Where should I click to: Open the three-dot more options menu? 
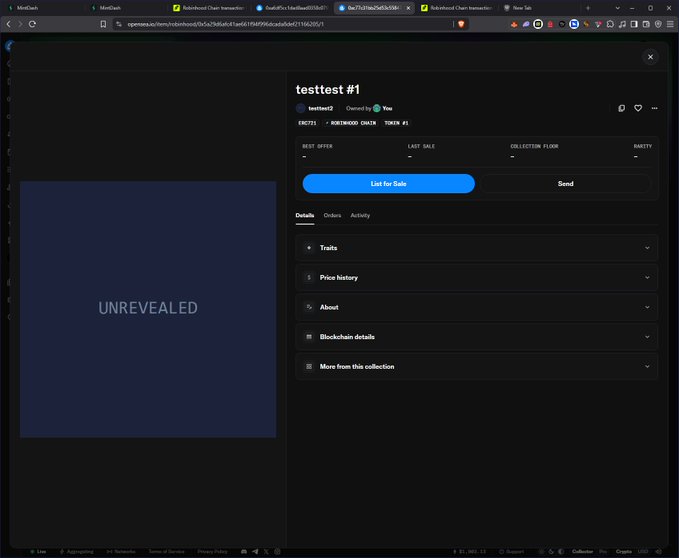click(654, 108)
